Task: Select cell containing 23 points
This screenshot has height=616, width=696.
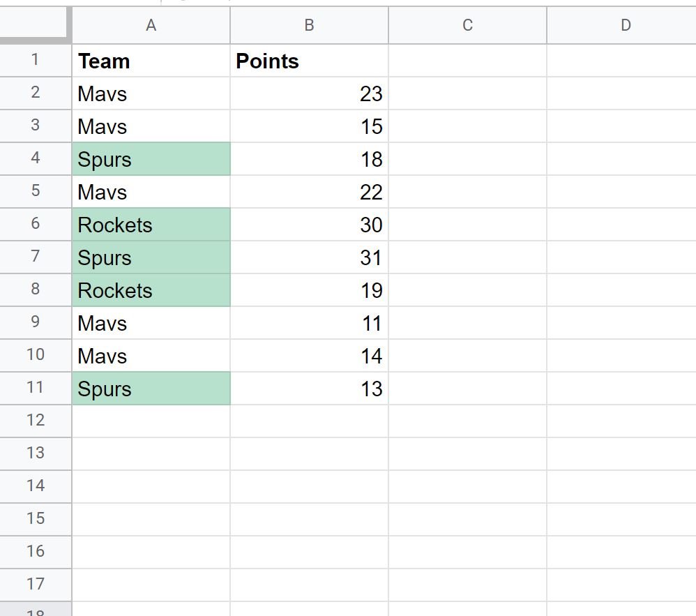Action: (310, 93)
